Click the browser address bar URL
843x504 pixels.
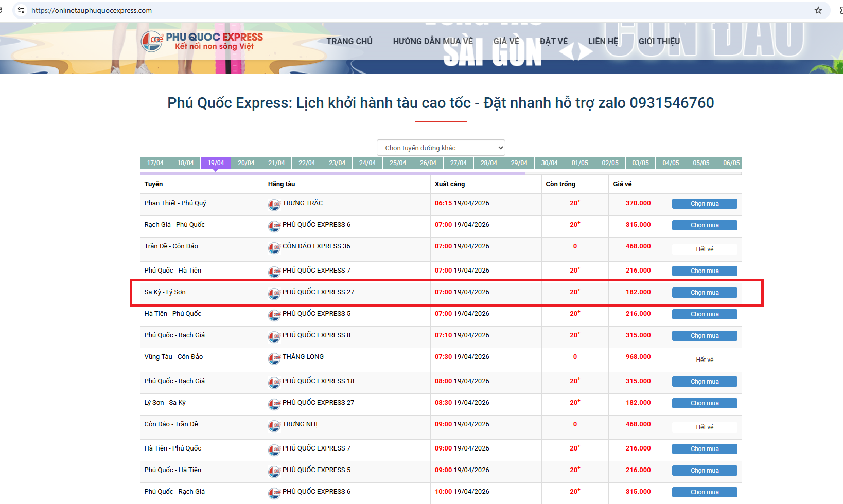point(92,10)
